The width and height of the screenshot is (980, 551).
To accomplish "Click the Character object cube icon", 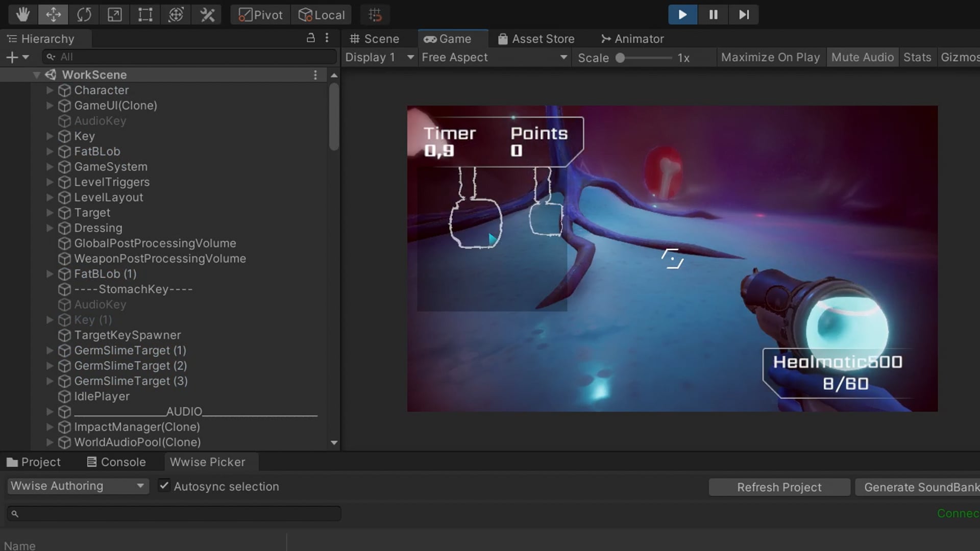I will click(x=64, y=90).
